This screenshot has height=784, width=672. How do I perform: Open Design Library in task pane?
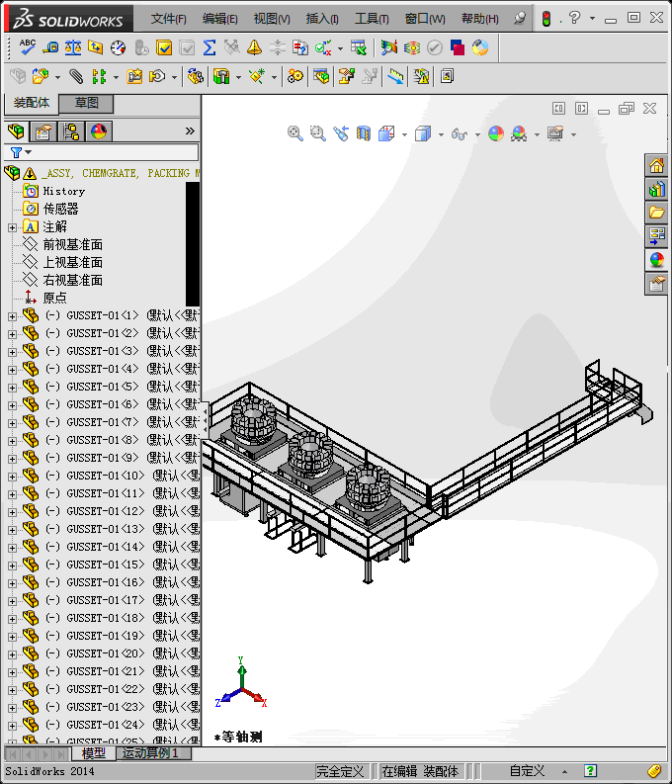coord(656,189)
